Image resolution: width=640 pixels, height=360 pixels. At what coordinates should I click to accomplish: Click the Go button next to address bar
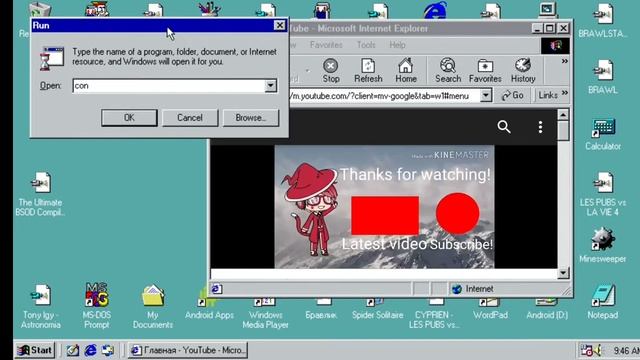tap(513, 96)
